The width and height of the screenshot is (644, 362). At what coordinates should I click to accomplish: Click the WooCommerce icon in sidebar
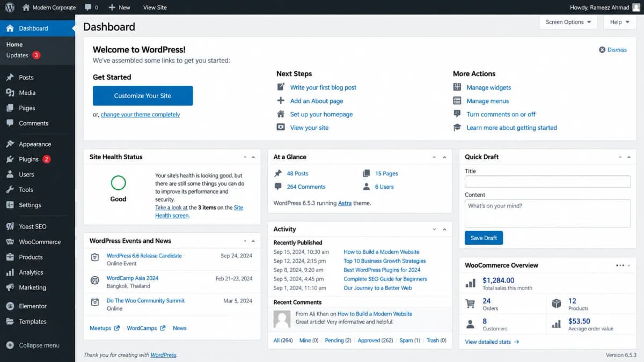coord(10,242)
